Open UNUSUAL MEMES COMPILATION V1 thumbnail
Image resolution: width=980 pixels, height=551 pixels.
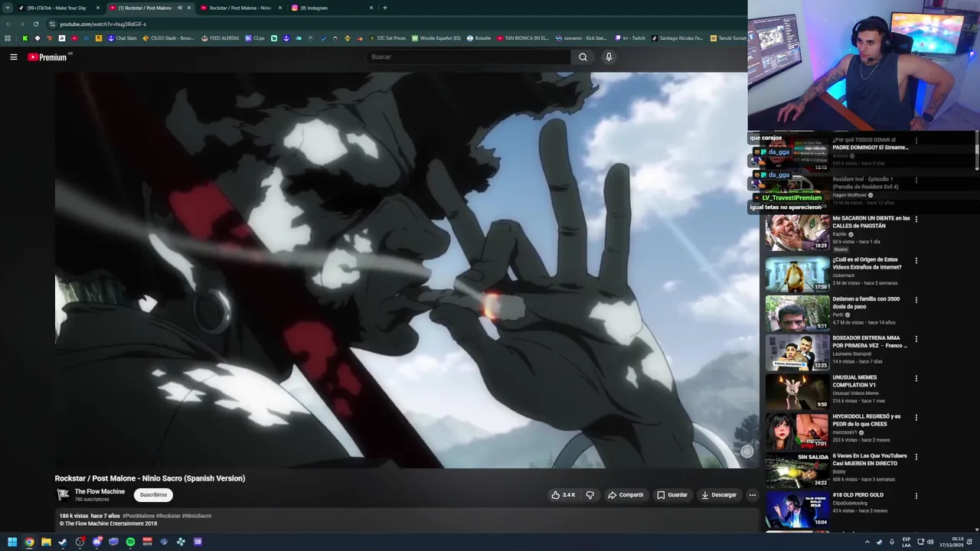coord(797,392)
